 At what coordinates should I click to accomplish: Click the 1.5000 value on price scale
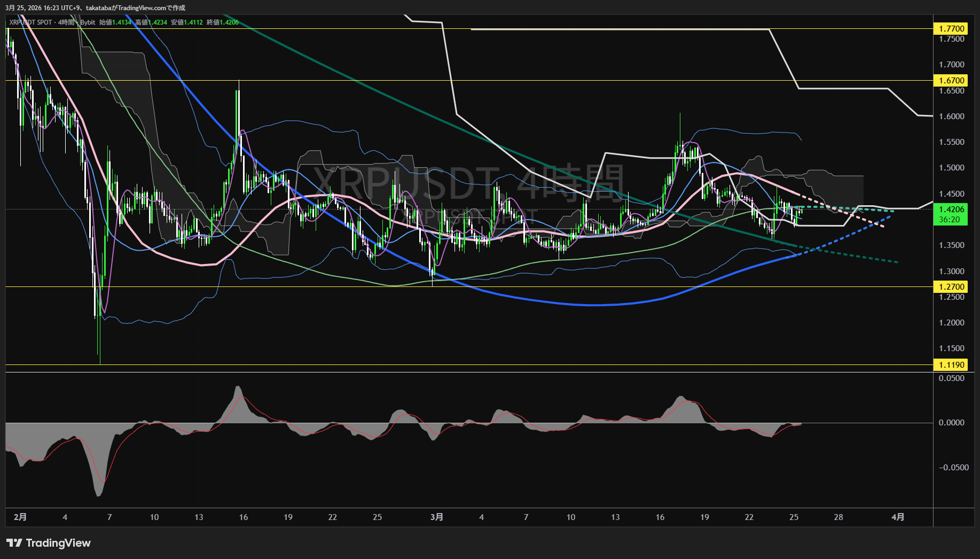click(x=951, y=168)
